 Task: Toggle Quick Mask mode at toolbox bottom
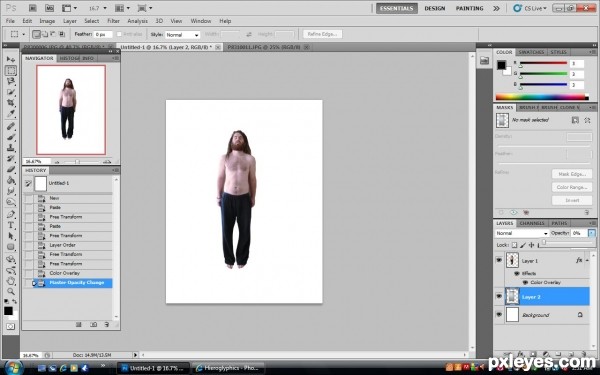tap(10, 326)
